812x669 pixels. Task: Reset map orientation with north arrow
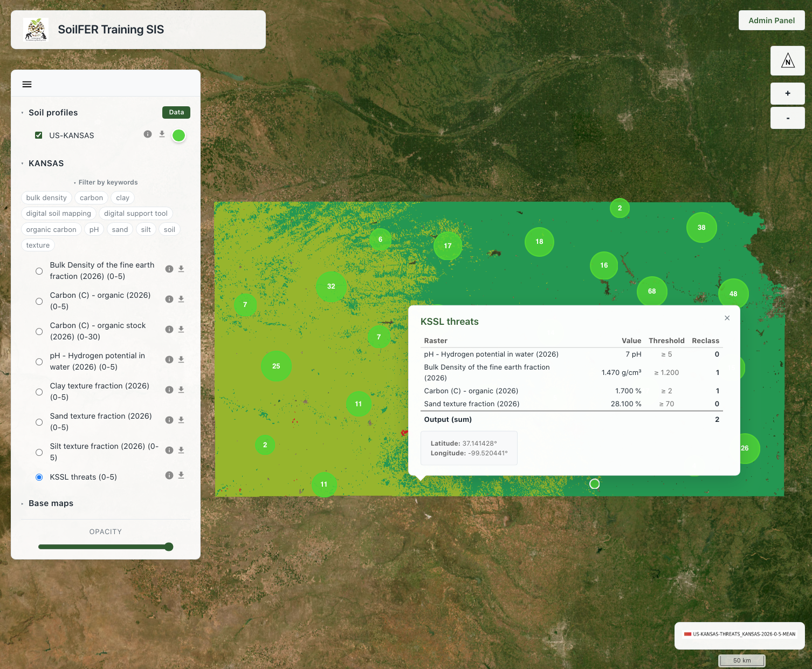point(788,60)
